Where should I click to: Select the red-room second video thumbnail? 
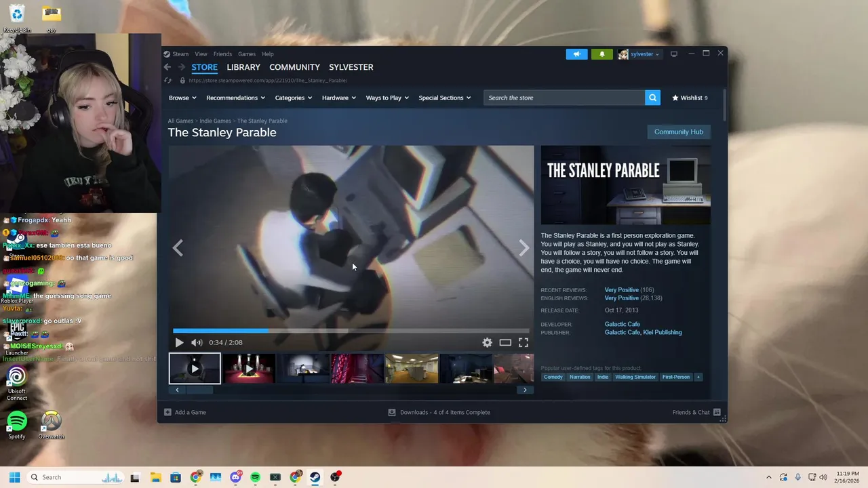[249, 369]
